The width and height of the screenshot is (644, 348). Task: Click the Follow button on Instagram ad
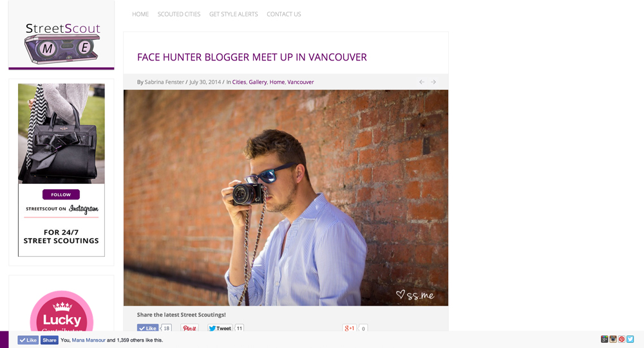(61, 194)
